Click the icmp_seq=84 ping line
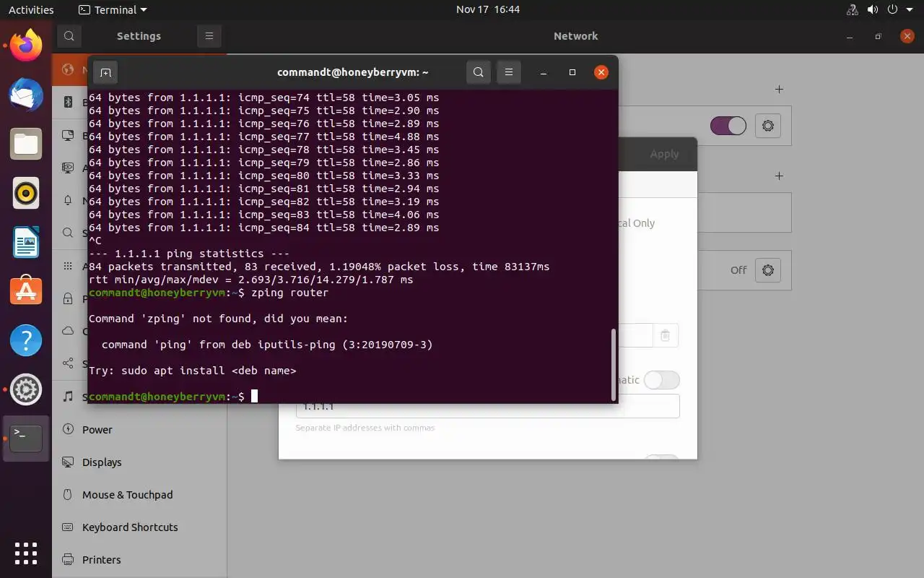 263,228
